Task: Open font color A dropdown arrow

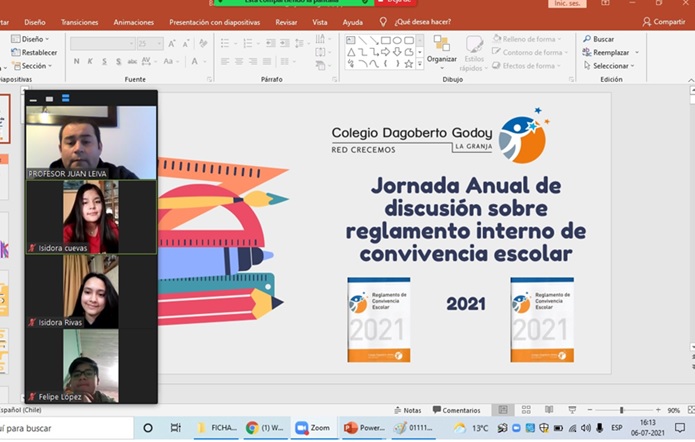Action: tap(205, 61)
